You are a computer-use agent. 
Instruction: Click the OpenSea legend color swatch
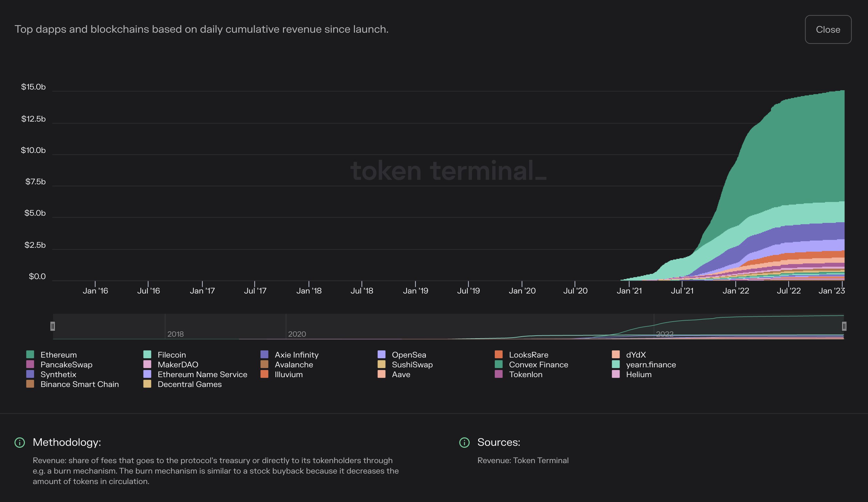pos(381,355)
